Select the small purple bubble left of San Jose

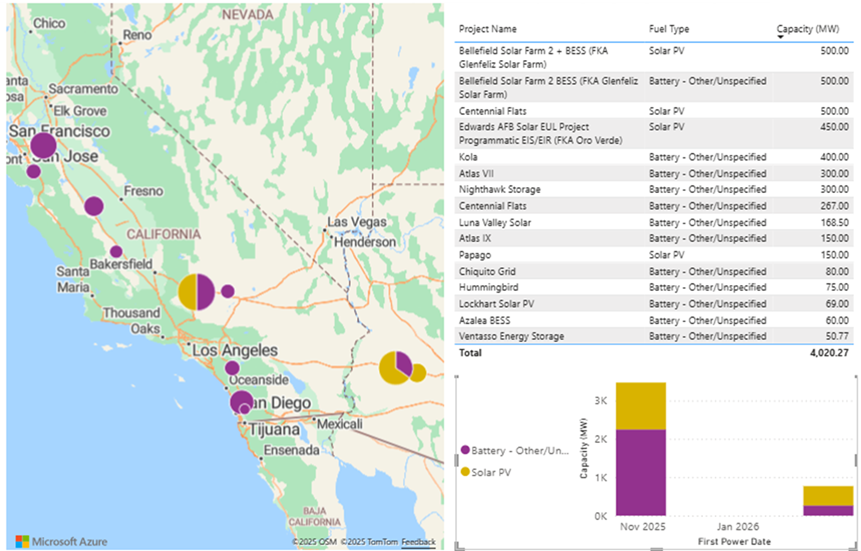pos(33,171)
